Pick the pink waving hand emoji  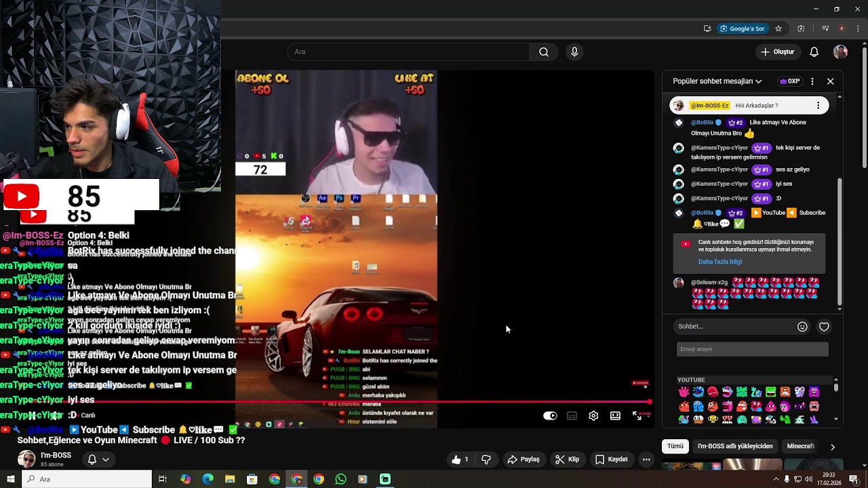(684, 392)
